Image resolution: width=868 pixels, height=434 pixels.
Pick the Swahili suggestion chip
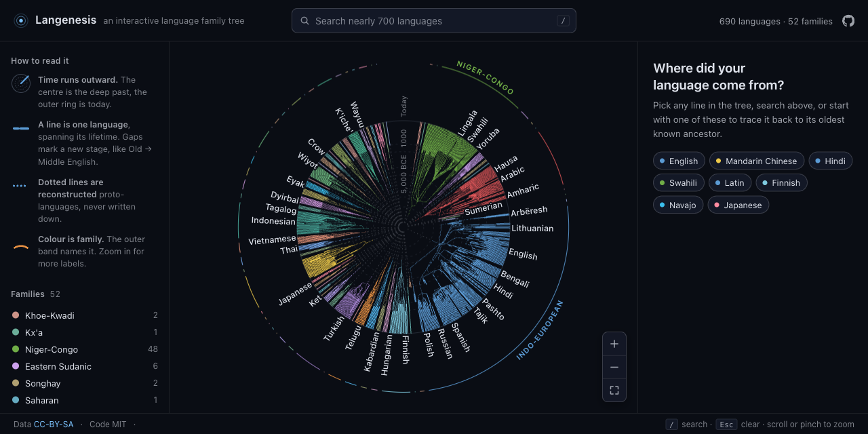coord(679,182)
